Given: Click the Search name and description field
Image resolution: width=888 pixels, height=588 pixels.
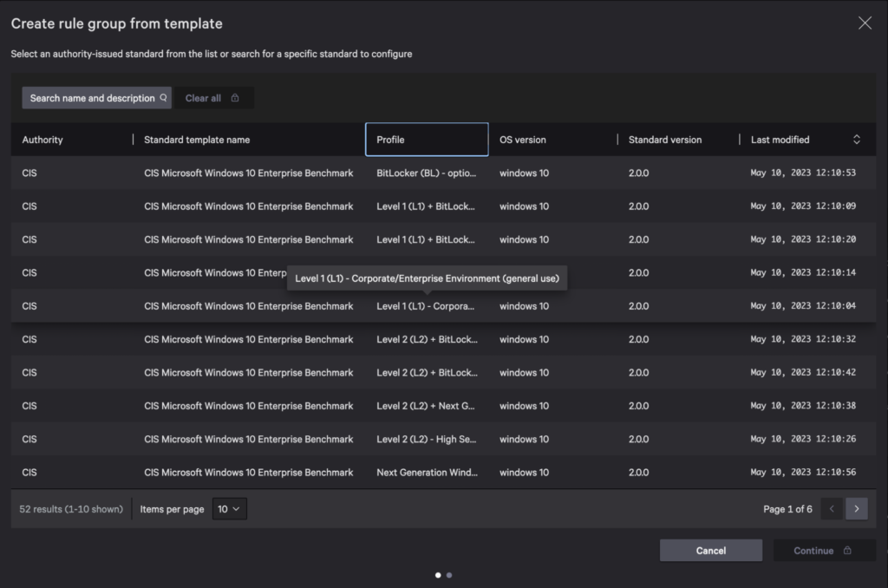Looking at the screenshot, I should point(89,97).
